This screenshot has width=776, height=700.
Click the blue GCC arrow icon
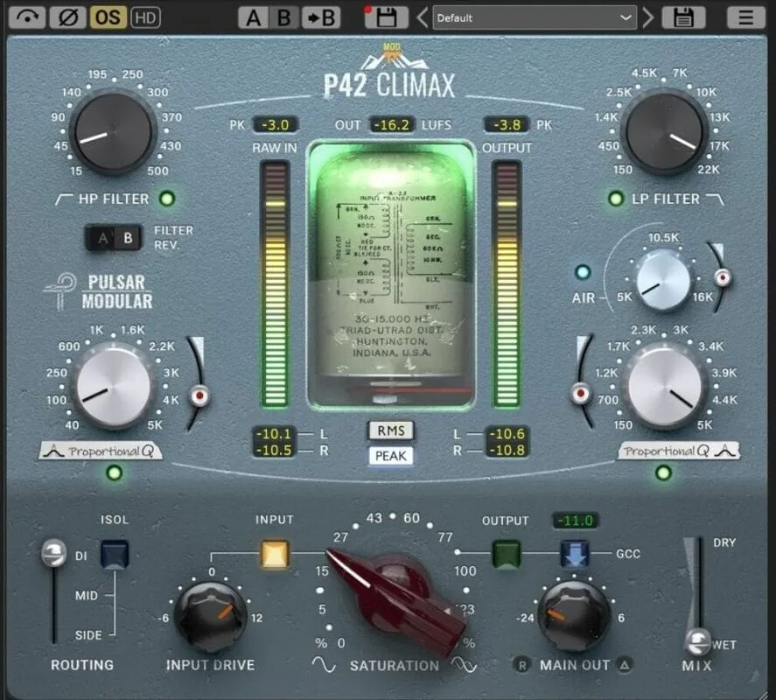tap(575, 554)
